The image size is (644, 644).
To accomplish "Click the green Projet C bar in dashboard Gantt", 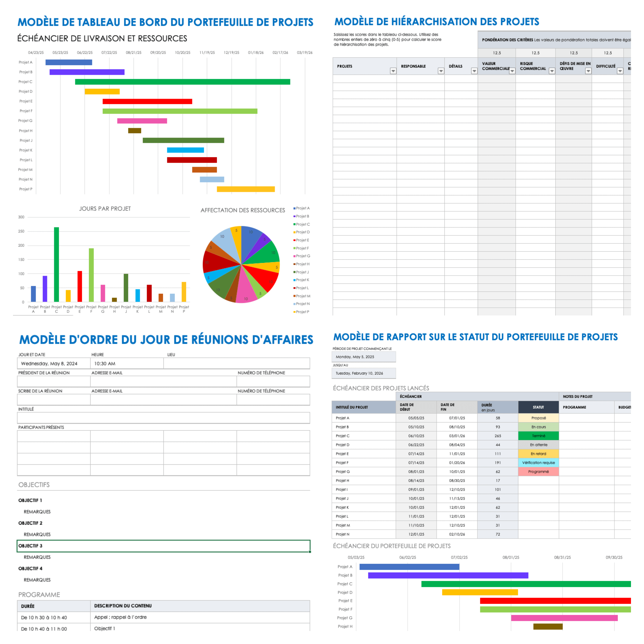I will pyautogui.click(x=182, y=82).
